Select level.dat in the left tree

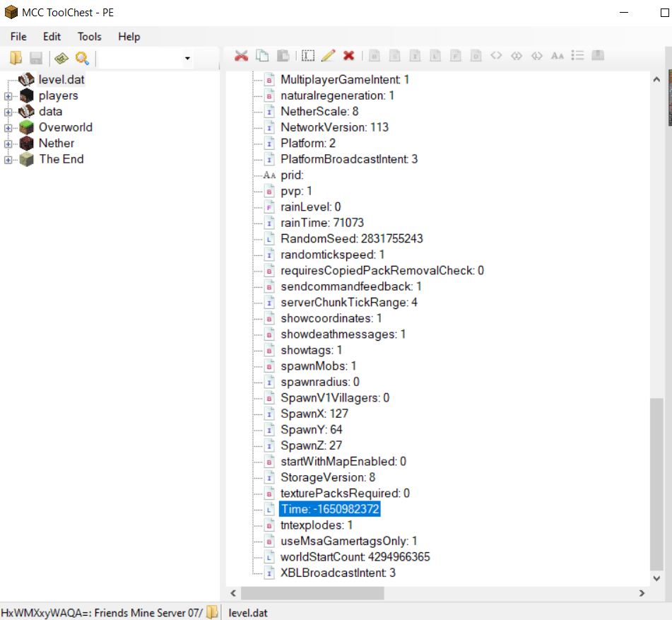[x=61, y=80]
